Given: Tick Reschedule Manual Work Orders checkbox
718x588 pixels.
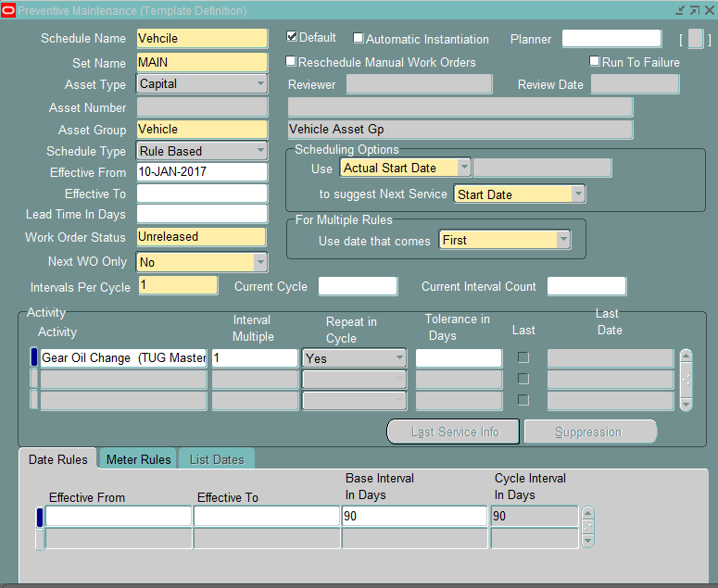Looking at the screenshot, I should pos(291,61).
